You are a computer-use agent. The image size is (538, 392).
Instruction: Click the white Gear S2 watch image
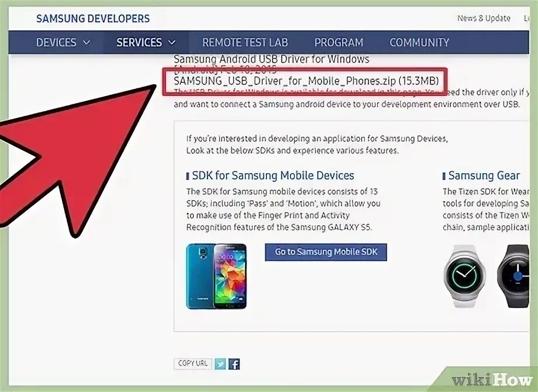click(x=464, y=276)
